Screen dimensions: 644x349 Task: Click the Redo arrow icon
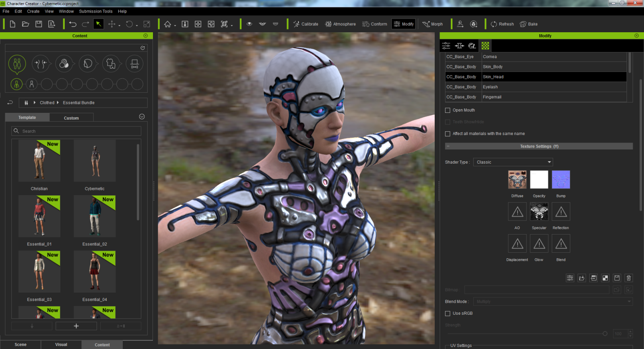85,24
